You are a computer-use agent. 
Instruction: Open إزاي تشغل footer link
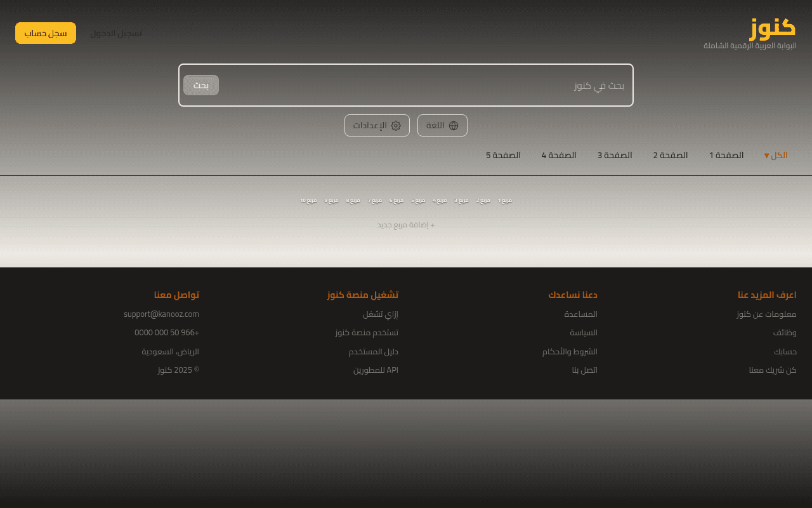coord(381,314)
